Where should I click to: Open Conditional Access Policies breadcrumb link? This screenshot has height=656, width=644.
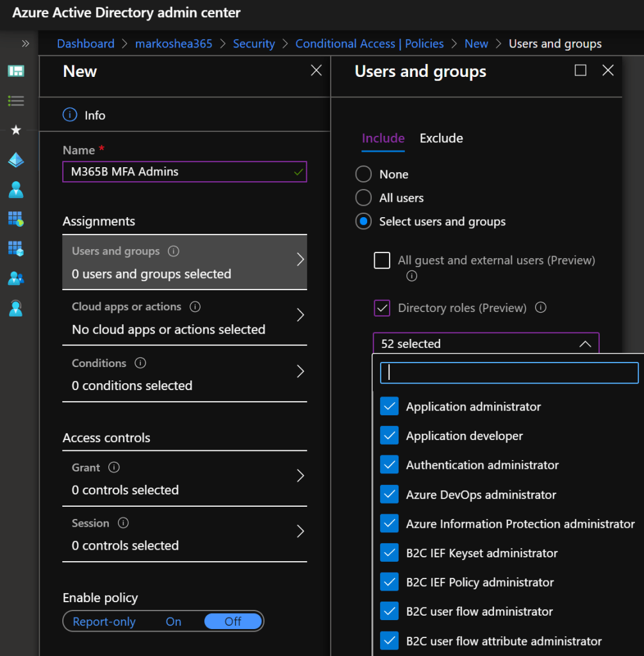tap(369, 44)
